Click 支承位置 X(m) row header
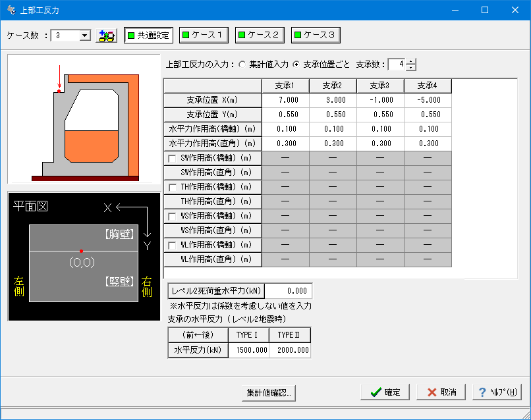This screenshot has height=420, width=531. (213, 100)
